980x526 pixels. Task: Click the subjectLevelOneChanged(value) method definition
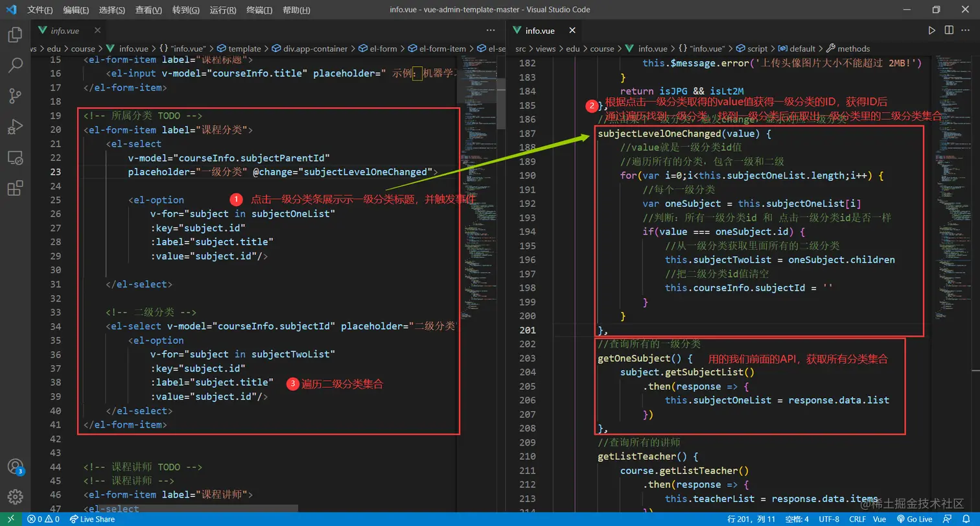tap(684, 134)
